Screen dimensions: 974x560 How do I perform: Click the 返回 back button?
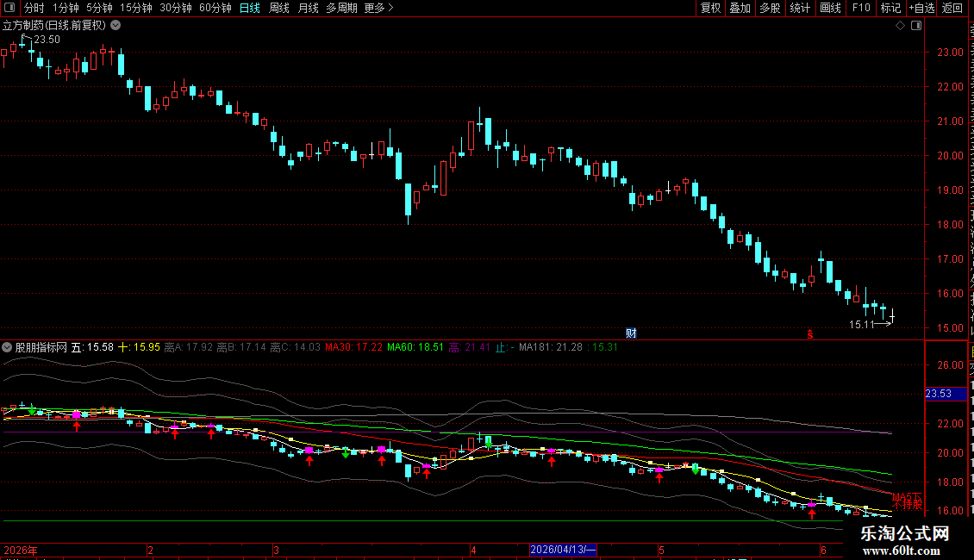(x=952, y=8)
